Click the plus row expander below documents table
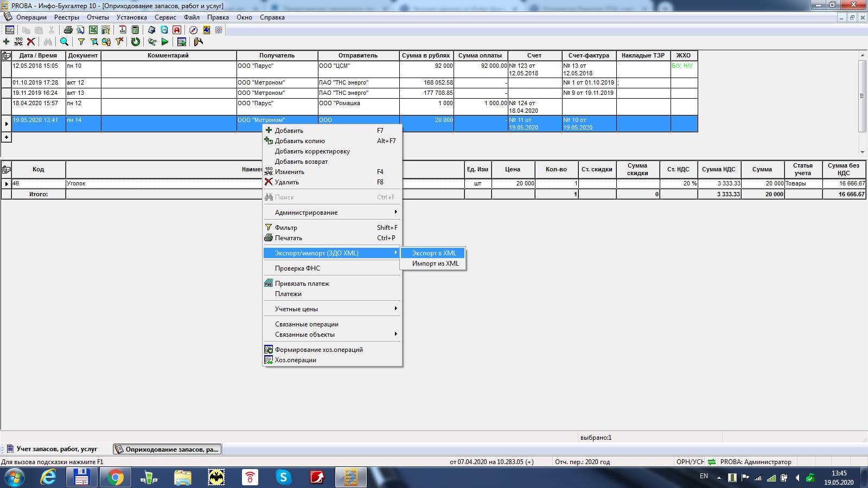The height and width of the screenshot is (488, 868). 6,137
